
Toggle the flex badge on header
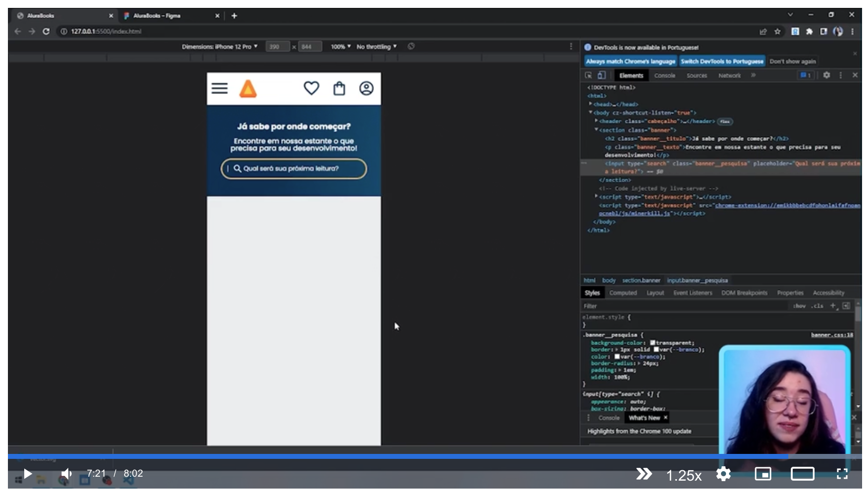tap(725, 121)
